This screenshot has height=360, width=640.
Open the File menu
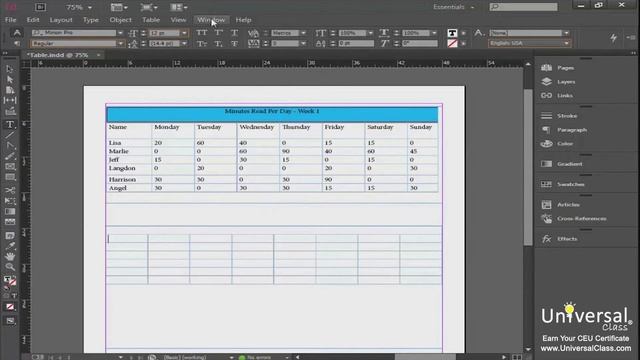point(11,20)
